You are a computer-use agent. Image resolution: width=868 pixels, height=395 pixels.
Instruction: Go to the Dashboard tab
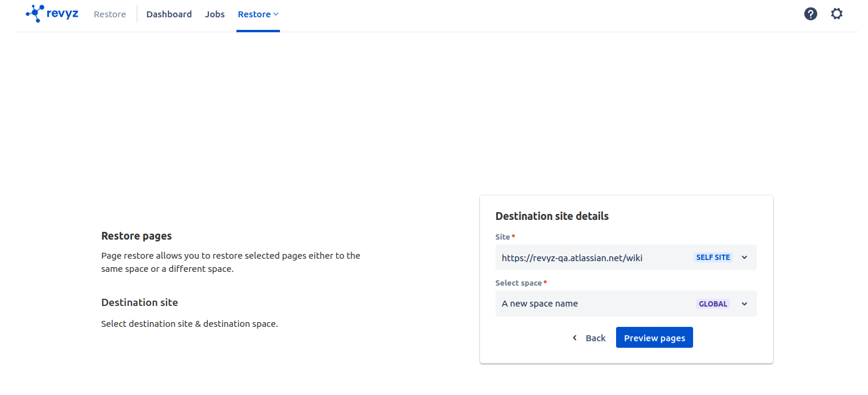coord(169,14)
